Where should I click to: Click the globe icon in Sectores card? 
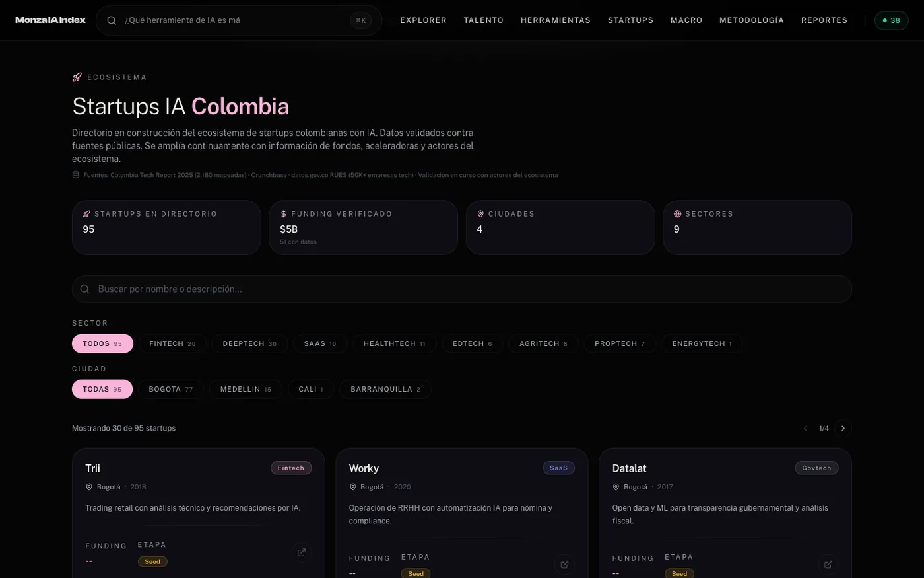click(677, 214)
